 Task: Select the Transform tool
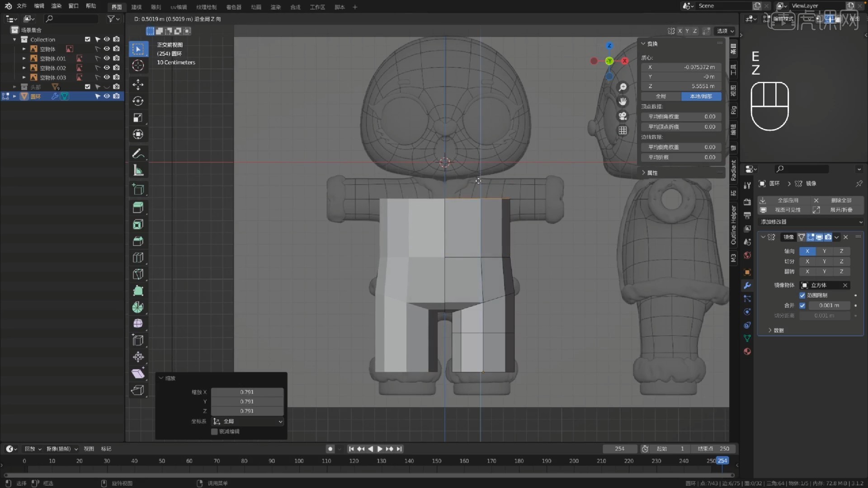coord(138,135)
